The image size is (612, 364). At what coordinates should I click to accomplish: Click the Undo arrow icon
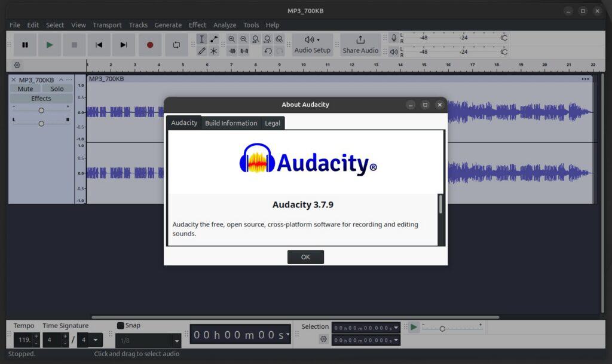268,51
